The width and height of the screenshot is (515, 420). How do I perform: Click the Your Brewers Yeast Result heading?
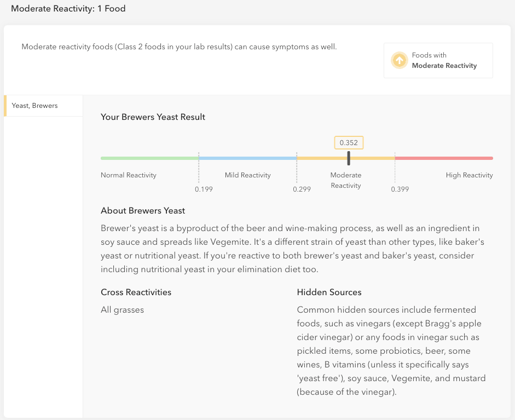(x=153, y=117)
